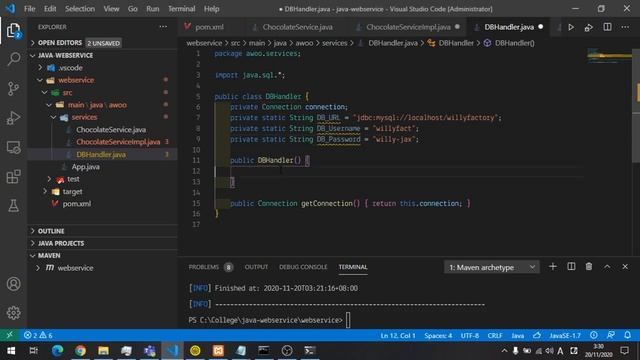Expand Java Projects section
This screenshot has width=640, height=360.
[103, 243]
